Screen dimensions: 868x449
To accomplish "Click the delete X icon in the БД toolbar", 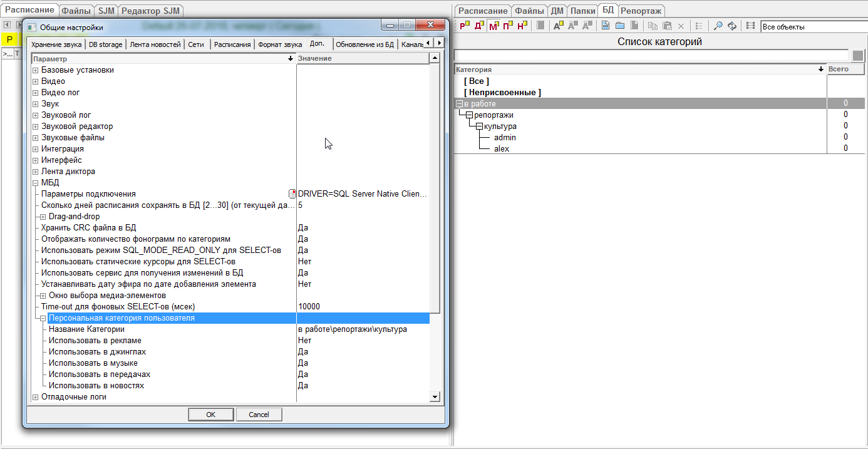I will (681, 26).
